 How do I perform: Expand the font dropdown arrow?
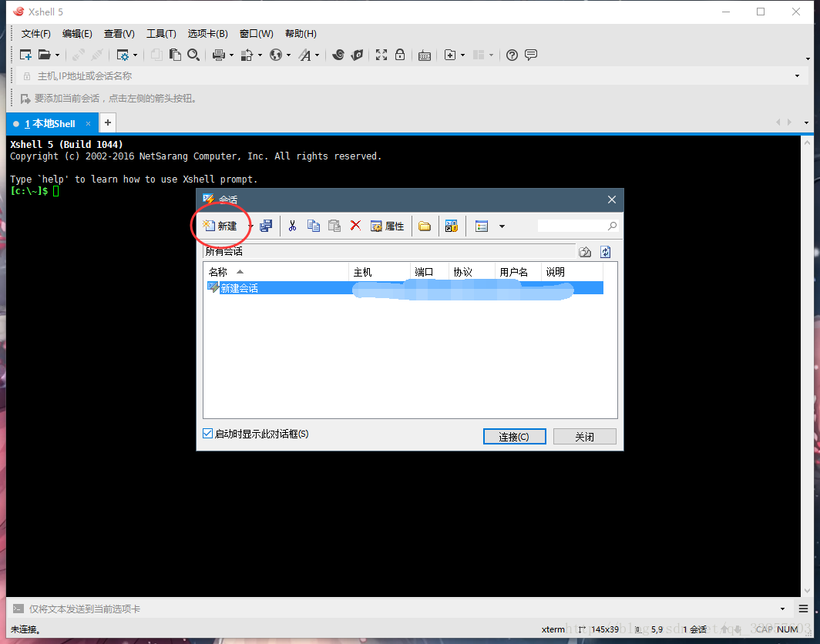317,55
